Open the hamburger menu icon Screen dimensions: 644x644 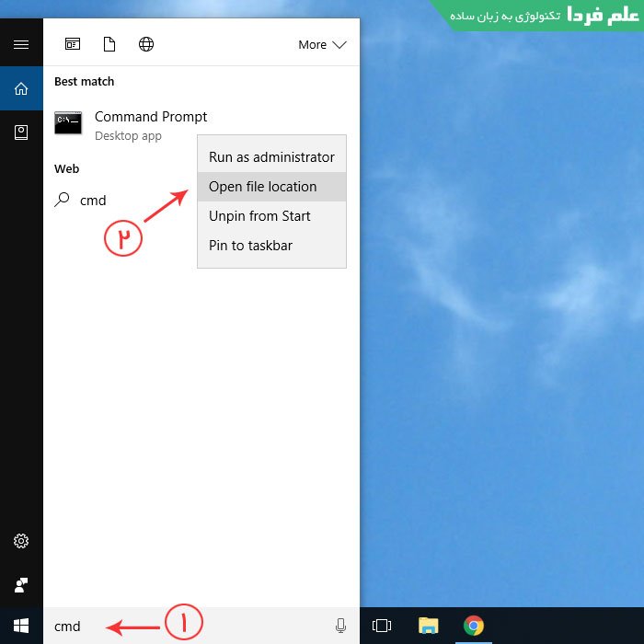21,44
